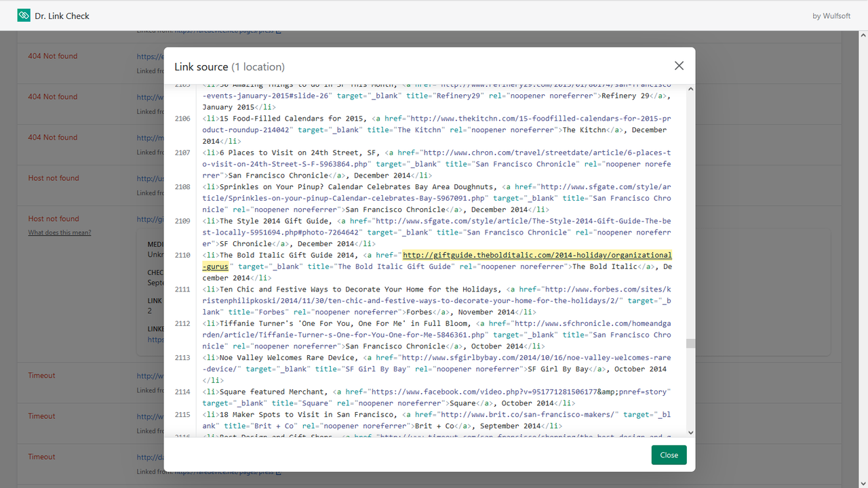This screenshot has height=488, width=868.
Task: Click the external-link icon in the topmost Linked from row
Action: pyautogui.click(x=277, y=30)
